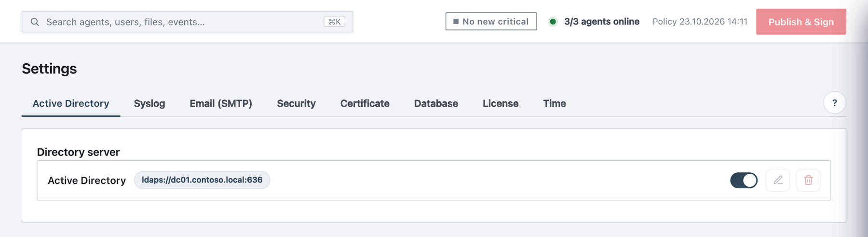Open the Email (SMTP) tab

pyautogui.click(x=221, y=103)
